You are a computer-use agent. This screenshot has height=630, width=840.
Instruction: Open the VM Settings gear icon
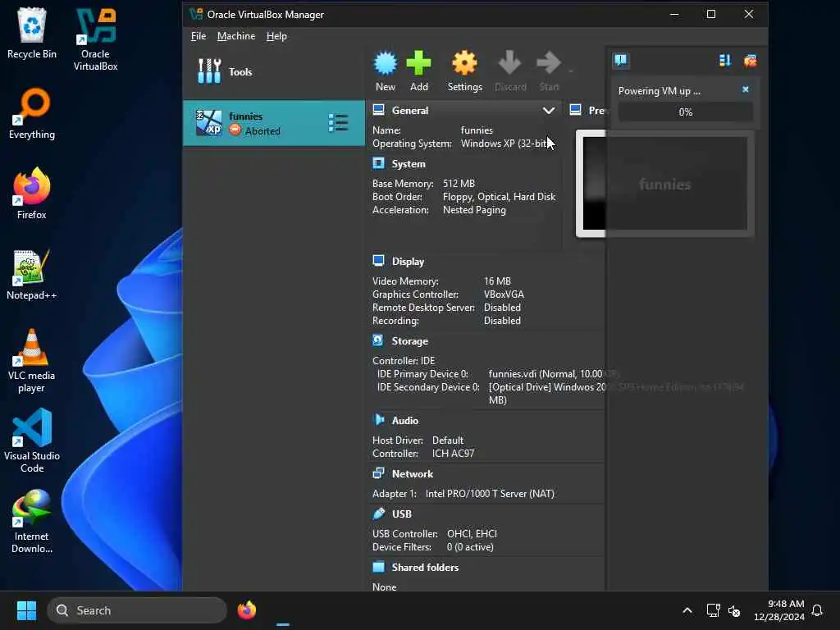(464, 64)
